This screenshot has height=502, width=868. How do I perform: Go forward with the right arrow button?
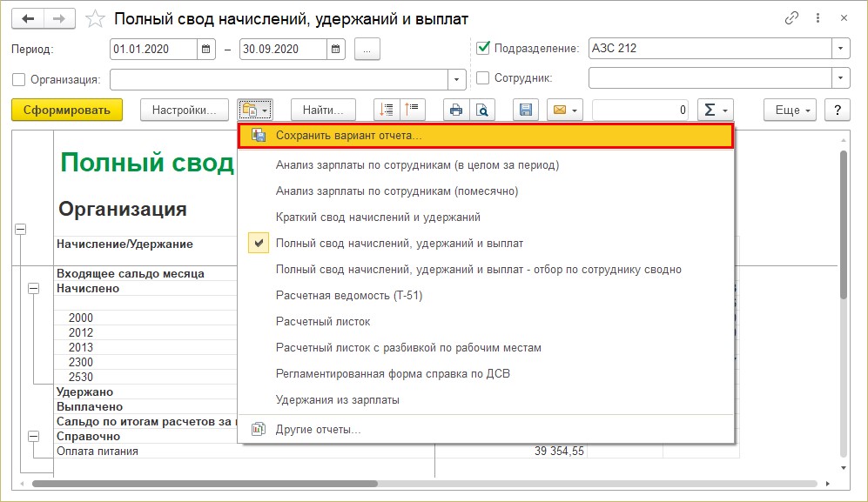tap(58, 19)
